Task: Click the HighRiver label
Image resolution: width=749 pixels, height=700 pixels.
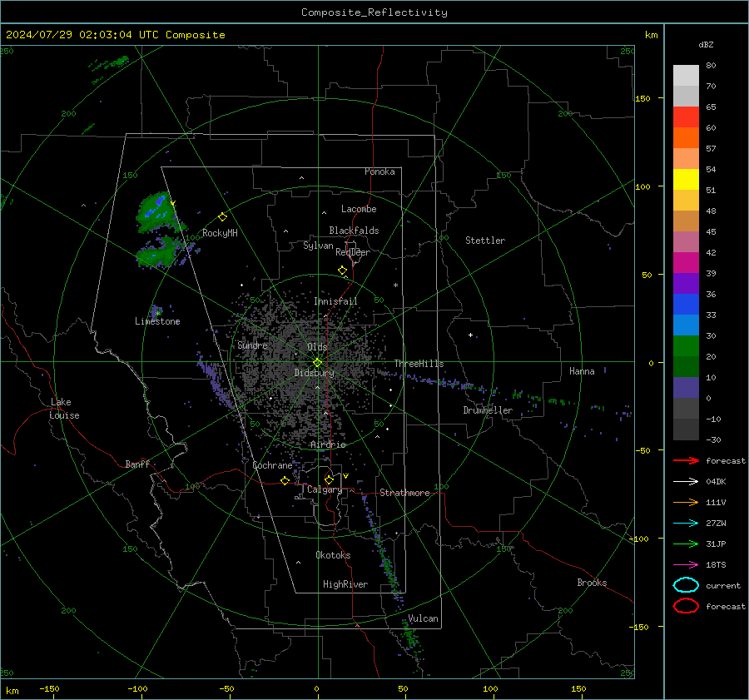Action: (x=345, y=584)
